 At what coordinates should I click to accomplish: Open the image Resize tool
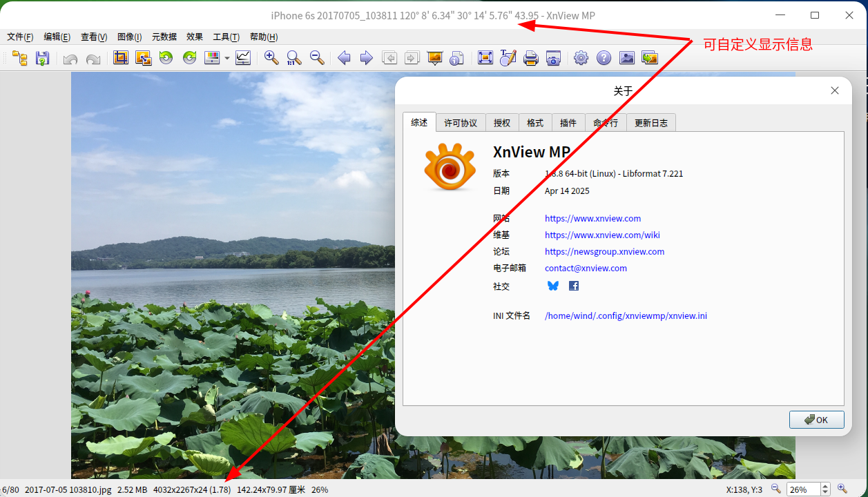point(144,58)
